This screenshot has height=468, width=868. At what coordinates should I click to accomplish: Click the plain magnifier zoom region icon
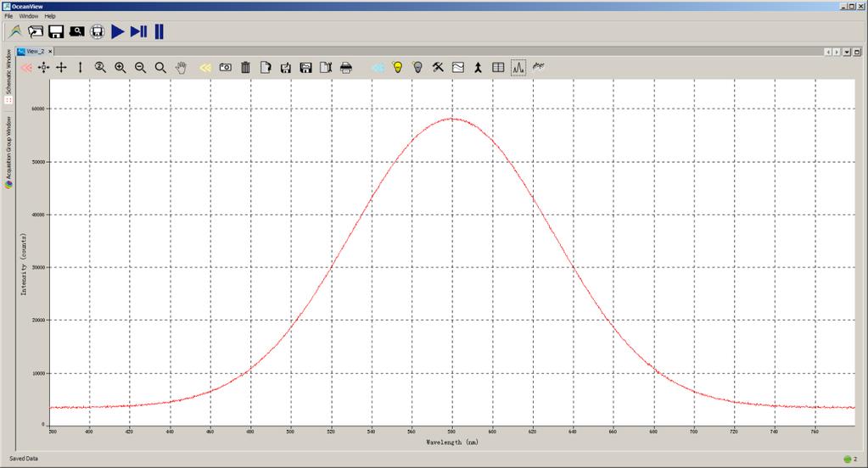pyautogui.click(x=160, y=68)
